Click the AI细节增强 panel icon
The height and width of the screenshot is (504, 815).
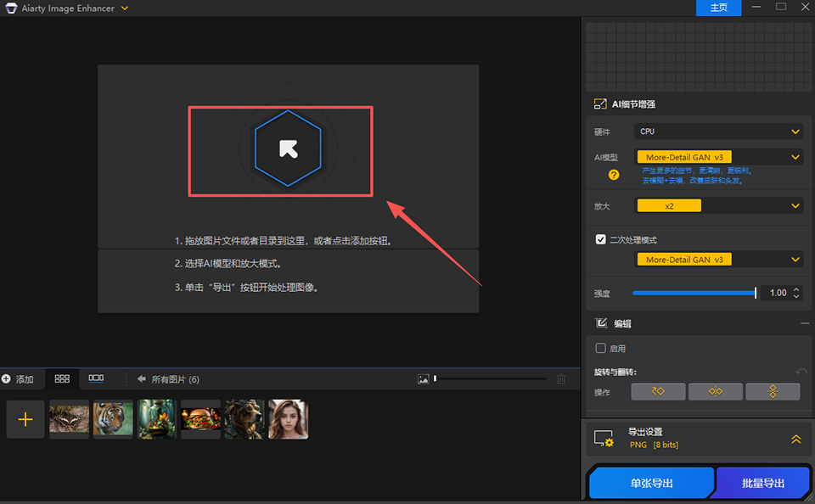click(600, 104)
